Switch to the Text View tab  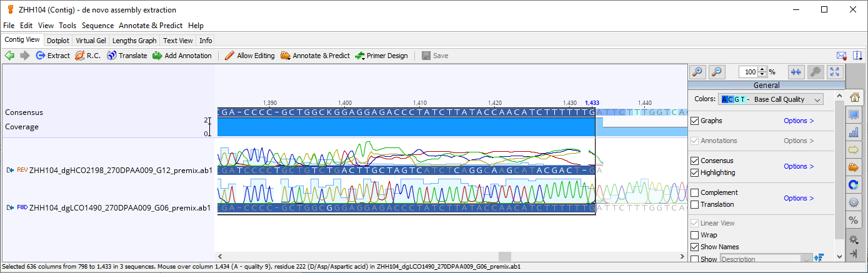coord(178,41)
